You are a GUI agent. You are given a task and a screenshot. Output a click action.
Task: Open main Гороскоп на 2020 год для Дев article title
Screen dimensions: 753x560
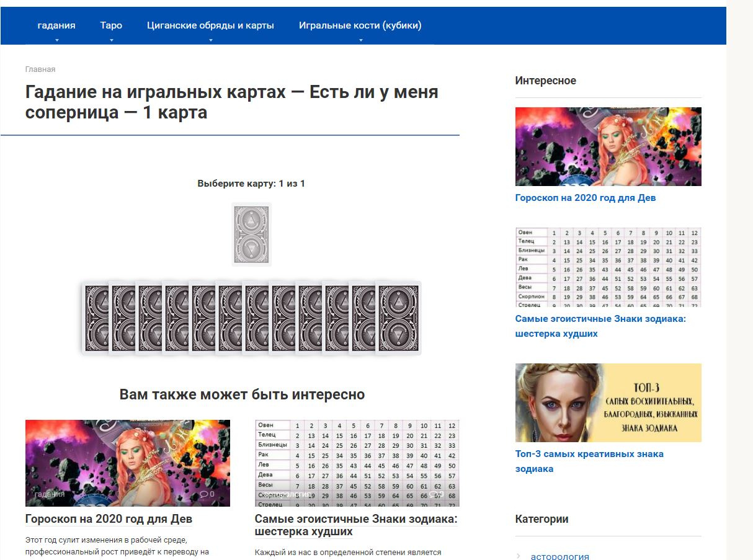pos(109,518)
